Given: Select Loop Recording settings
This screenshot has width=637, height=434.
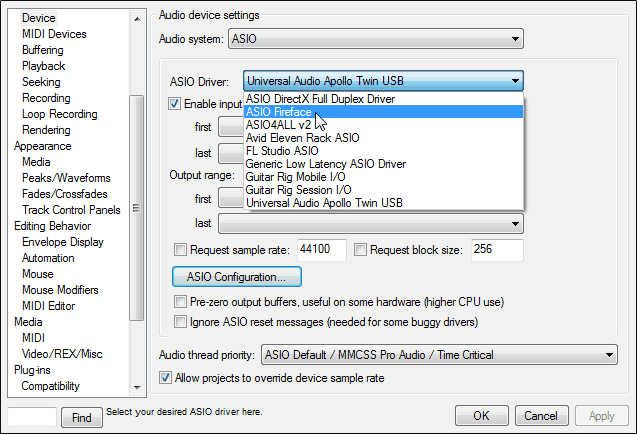Looking at the screenshot, I should pos(60,114).
